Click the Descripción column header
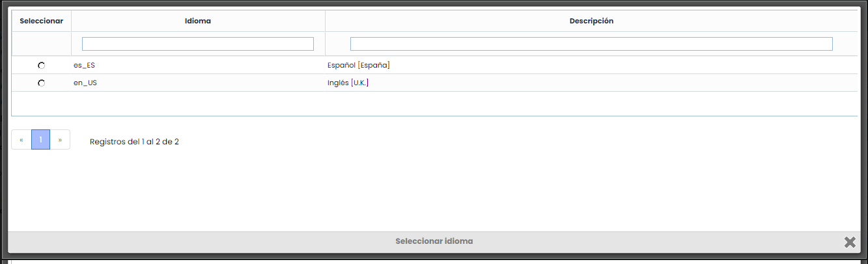This screenshot has width=868, height=264. tap(591, 21)
